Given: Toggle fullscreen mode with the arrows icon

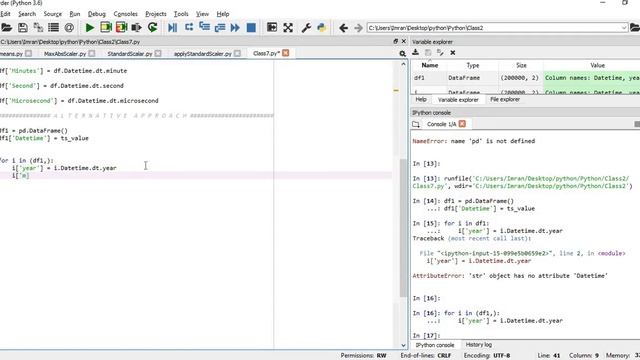Looking at the screenshot, I should pyautogui.click(x=288, y=28).
